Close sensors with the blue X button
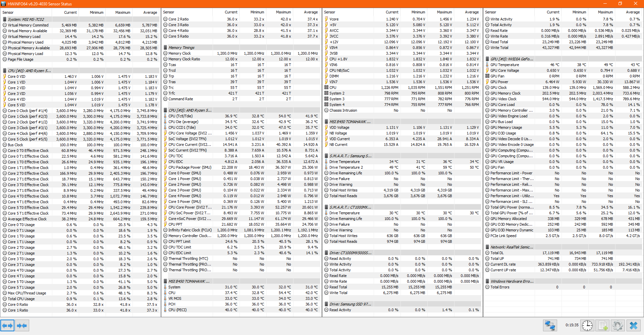The width and height of the screenshot is (644, 335). click(633, 325)
